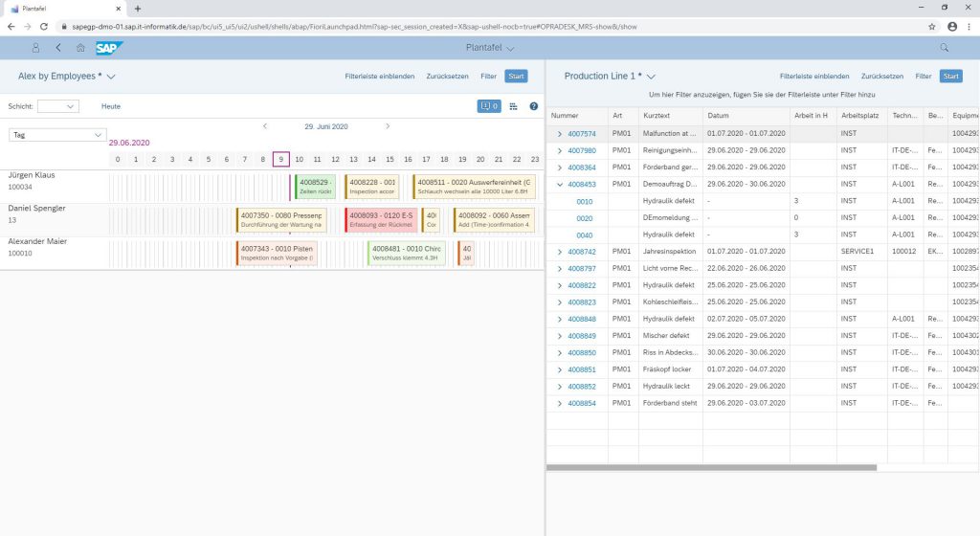Close the Plantafel browser tab
980x536 pixels.
point(118,9)
